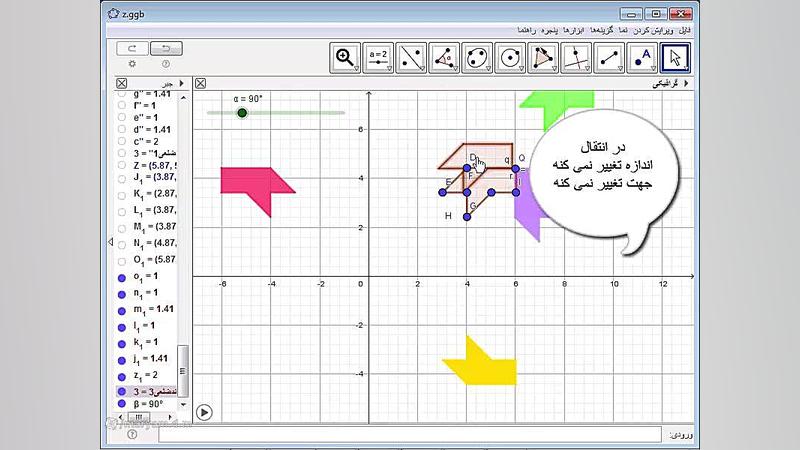Image resolution: width=800 pixels, height=450 pixels.
Task: Select the segment through two points tool
Action: click(609, 58)
